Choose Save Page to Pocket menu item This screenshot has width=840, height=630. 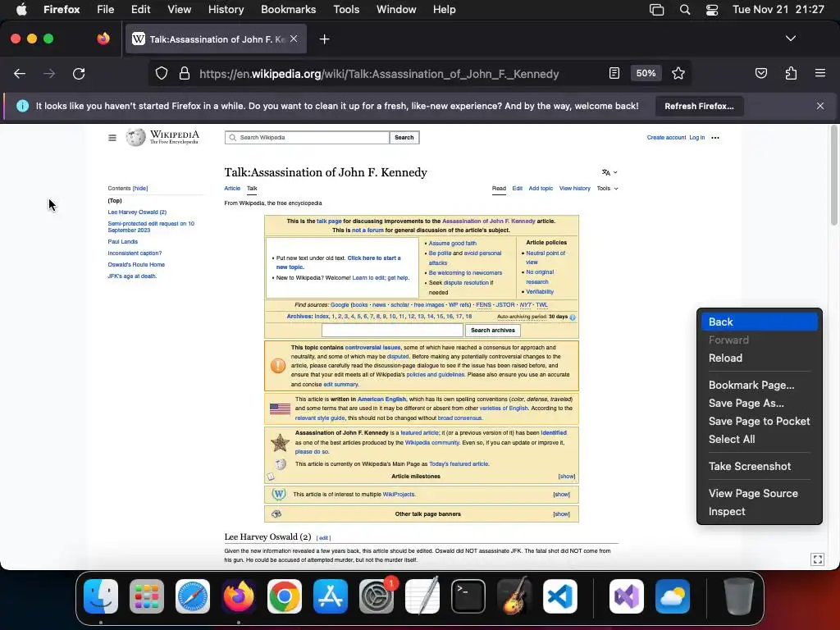(759, 421)
